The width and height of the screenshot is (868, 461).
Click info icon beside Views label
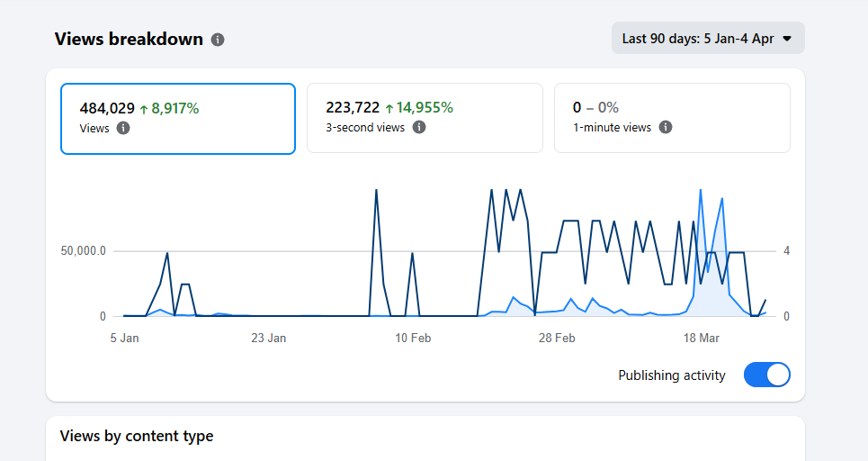pyautogui.click(x=123, y=128)
